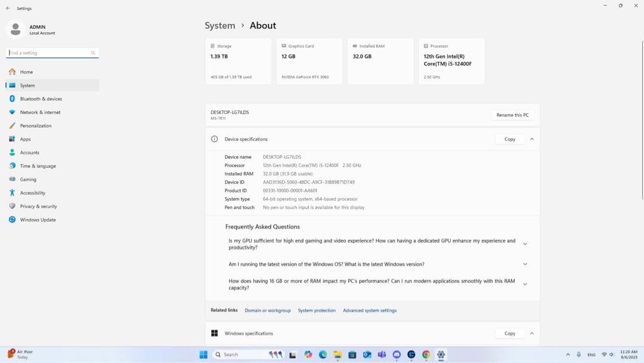The width and height of the screenshot is (644, 363).
Task: Select Accounts in the Settings sidebar
Action: coord(29,152)
